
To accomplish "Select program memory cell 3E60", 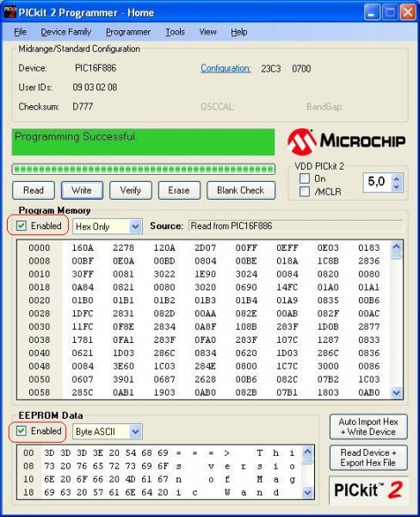I will (x=124, y=366).
